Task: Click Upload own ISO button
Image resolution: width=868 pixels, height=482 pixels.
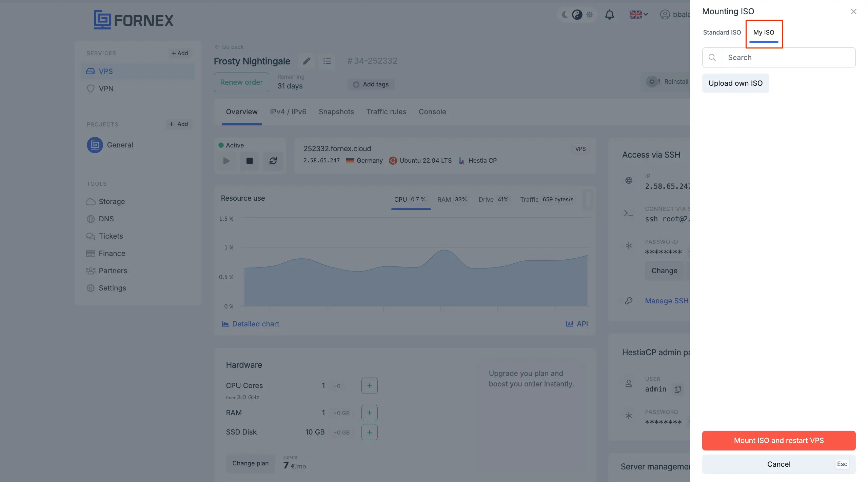Action: (735, 83)
